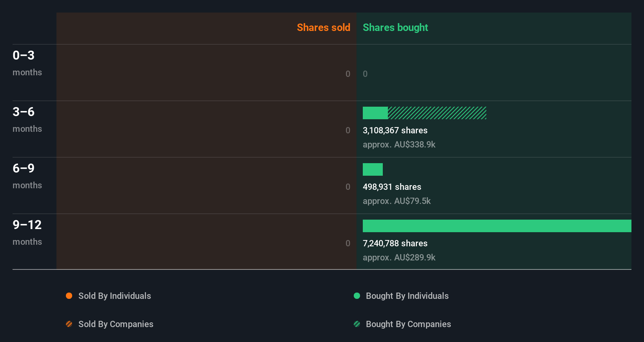Click the approx. AU$79.5k amount

397,201
